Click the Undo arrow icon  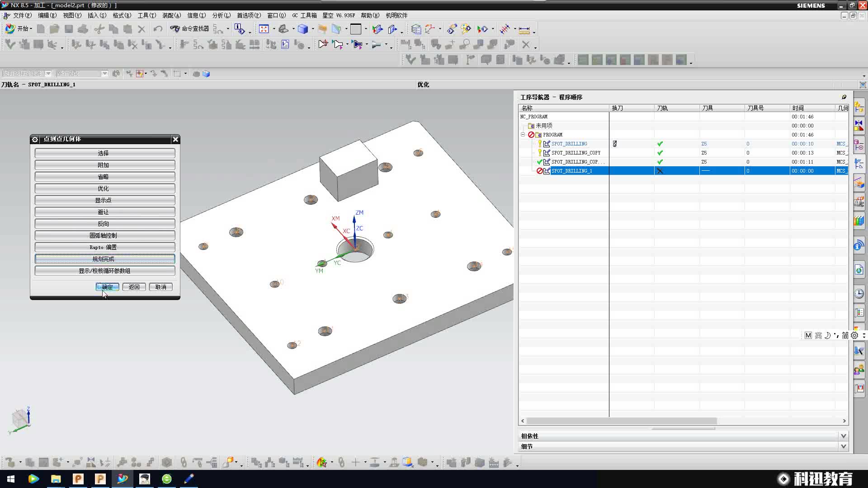[158, 29]
